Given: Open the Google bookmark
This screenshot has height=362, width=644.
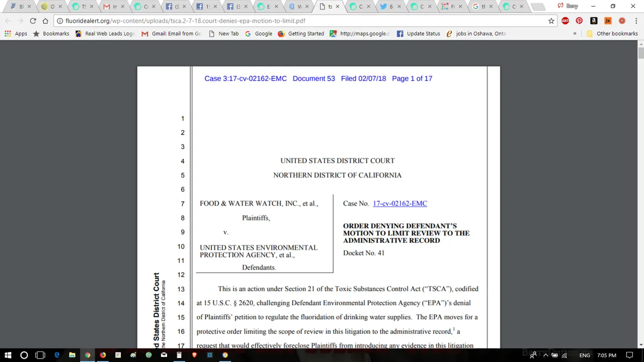Looking at the screenshot, I should coord(259,34).
